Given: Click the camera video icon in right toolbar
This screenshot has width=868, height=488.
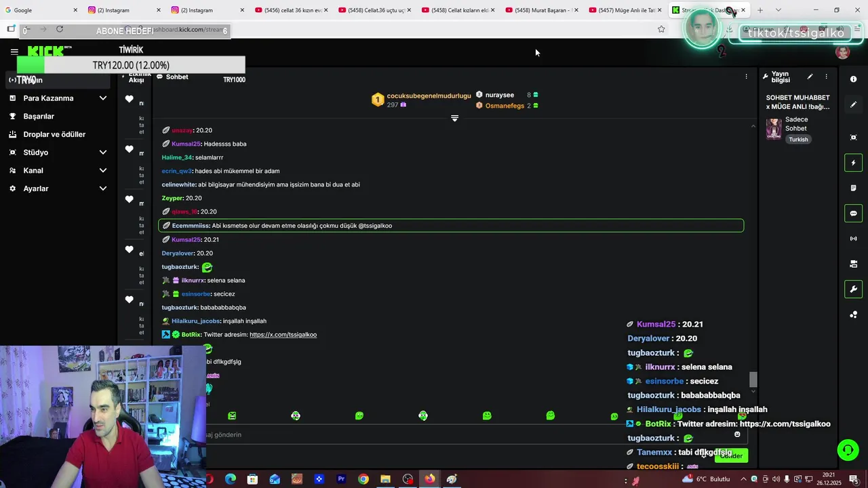Looking at the screenshot, I should click(853, 264).
